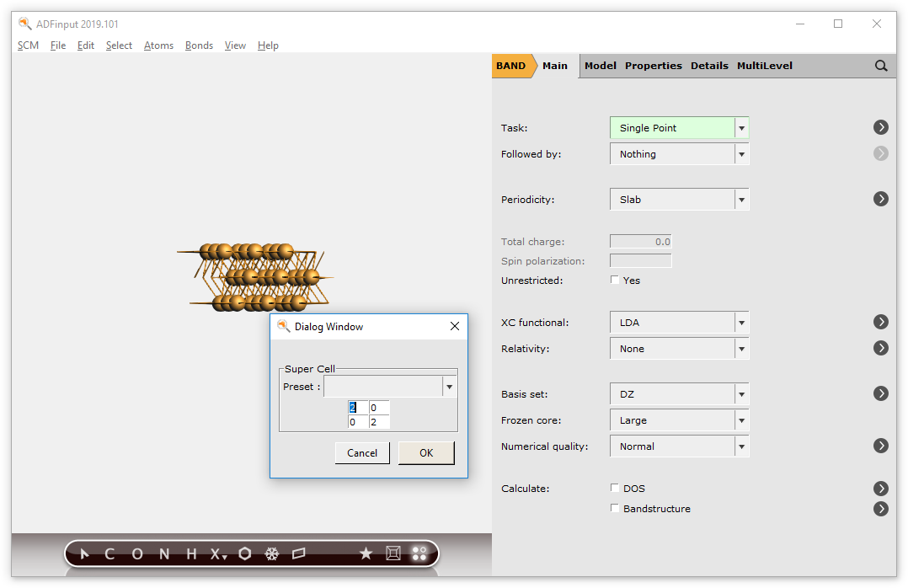The image size is (908, 588).
Task: Check the Unrestricted Yes checkbox
Action: pyautogui.click(x=614, y=280)
